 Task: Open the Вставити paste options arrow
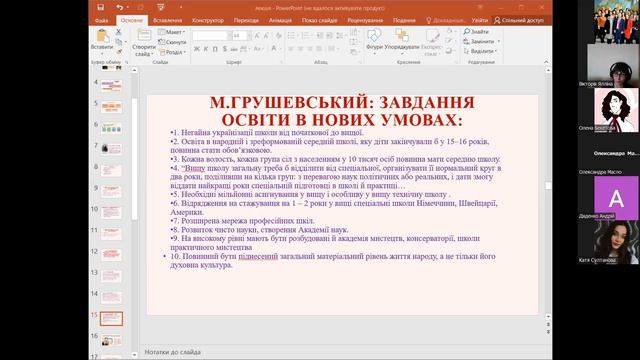pyautogui.click(x=102, y=54)
